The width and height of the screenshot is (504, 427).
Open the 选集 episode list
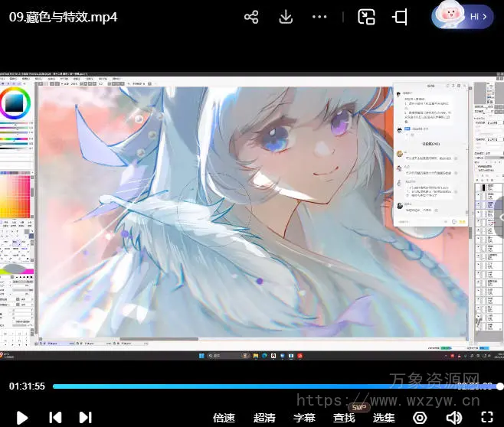[x=384, y=418]
